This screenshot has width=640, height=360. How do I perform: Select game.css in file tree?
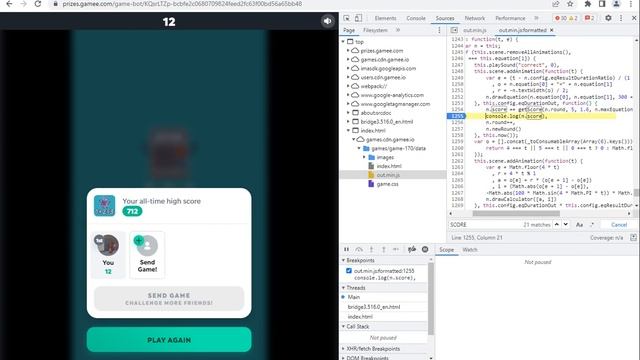coord(387,184)
